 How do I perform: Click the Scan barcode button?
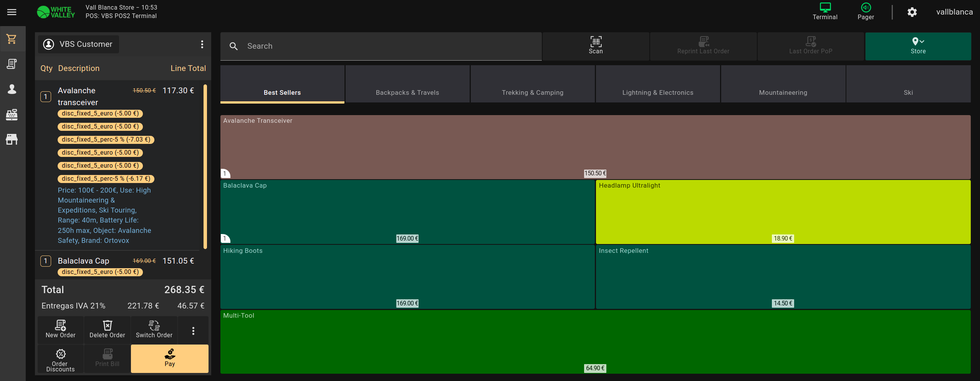596,46
